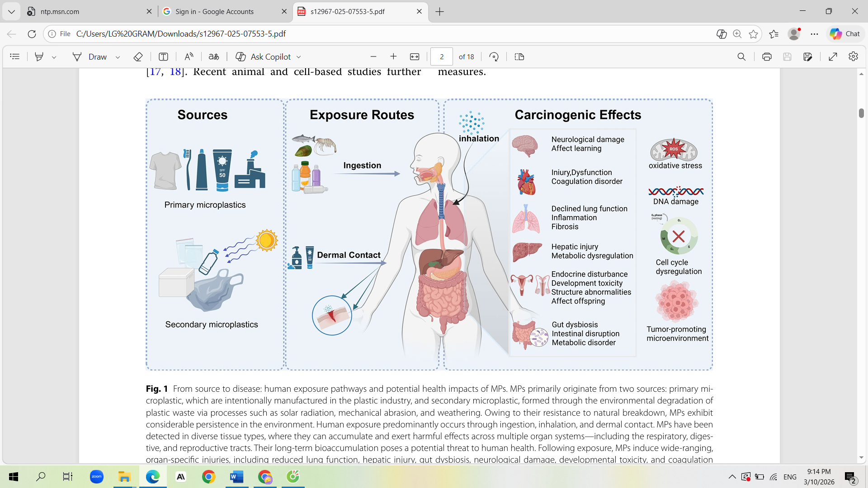Click the Rotate page icon
Screen dimensions: 868x488
(494, 56)
